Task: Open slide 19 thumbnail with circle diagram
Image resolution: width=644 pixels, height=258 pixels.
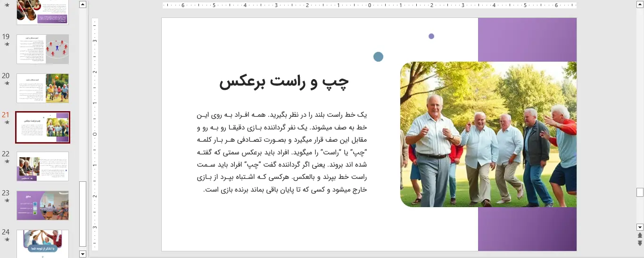Action: 42,49
